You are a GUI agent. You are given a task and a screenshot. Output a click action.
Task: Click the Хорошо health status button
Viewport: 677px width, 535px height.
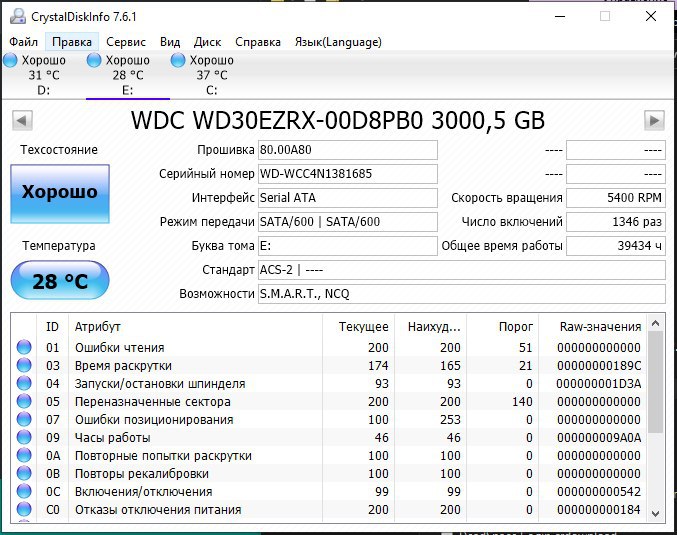pos(60,193)
